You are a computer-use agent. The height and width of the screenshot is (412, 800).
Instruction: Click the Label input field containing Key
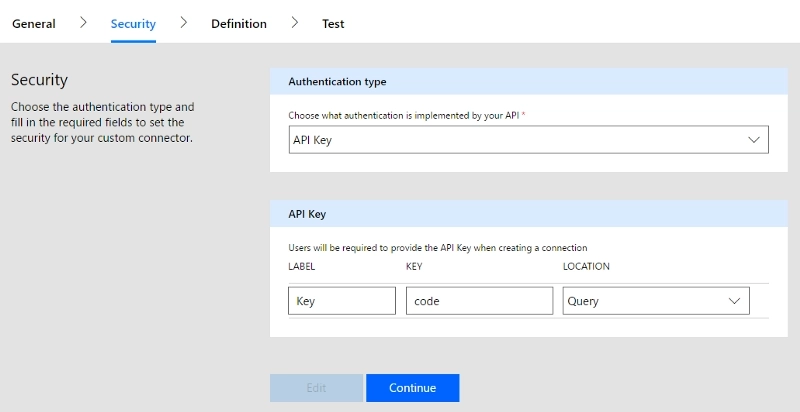click(342, 301)
